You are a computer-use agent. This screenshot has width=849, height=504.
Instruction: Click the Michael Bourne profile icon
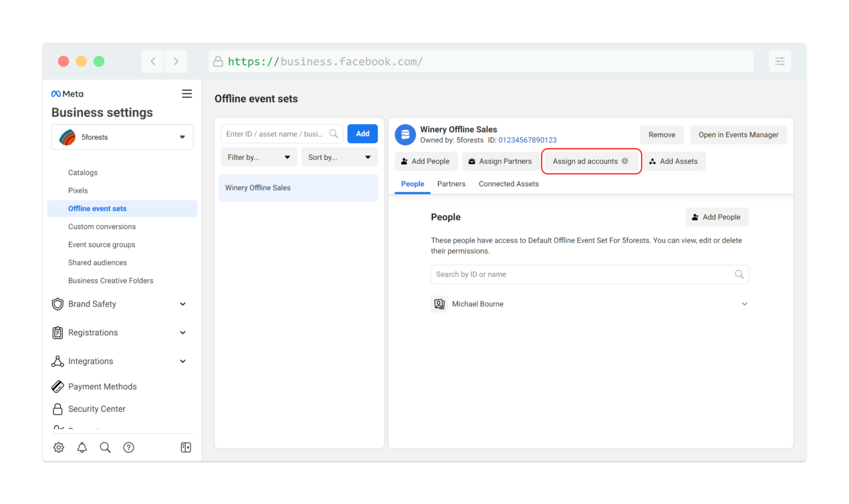click(439, 304)
